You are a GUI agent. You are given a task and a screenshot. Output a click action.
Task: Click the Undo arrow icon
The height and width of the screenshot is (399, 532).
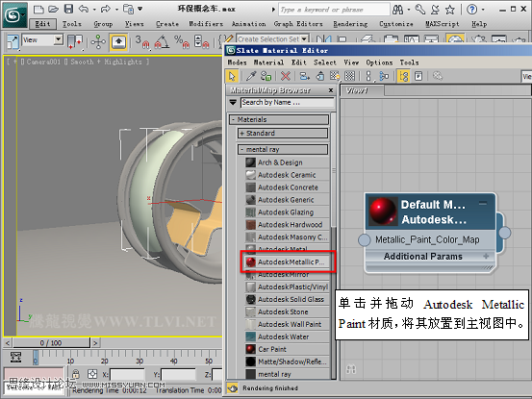coord(83,10)
